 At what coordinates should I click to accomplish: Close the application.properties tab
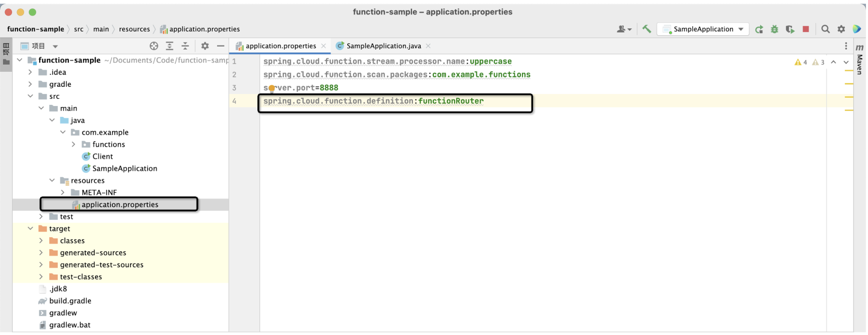click(x=324, y=46)
